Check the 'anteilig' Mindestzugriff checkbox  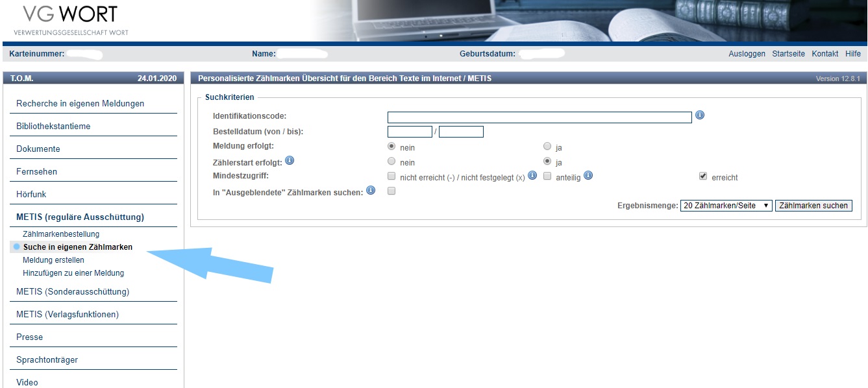(547, 176)
